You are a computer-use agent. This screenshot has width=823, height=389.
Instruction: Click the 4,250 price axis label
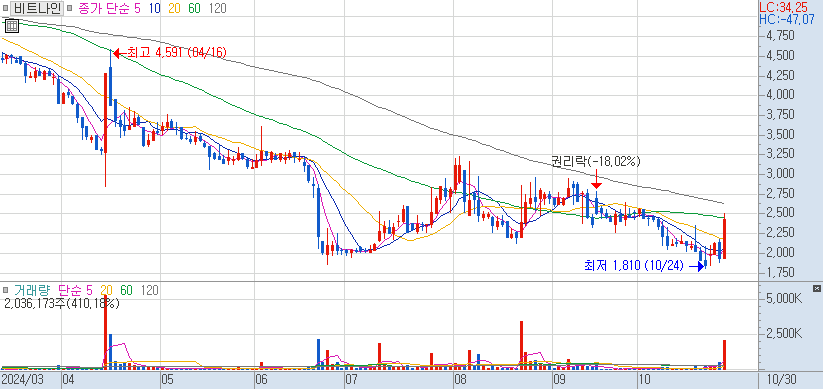coord(780,76)
